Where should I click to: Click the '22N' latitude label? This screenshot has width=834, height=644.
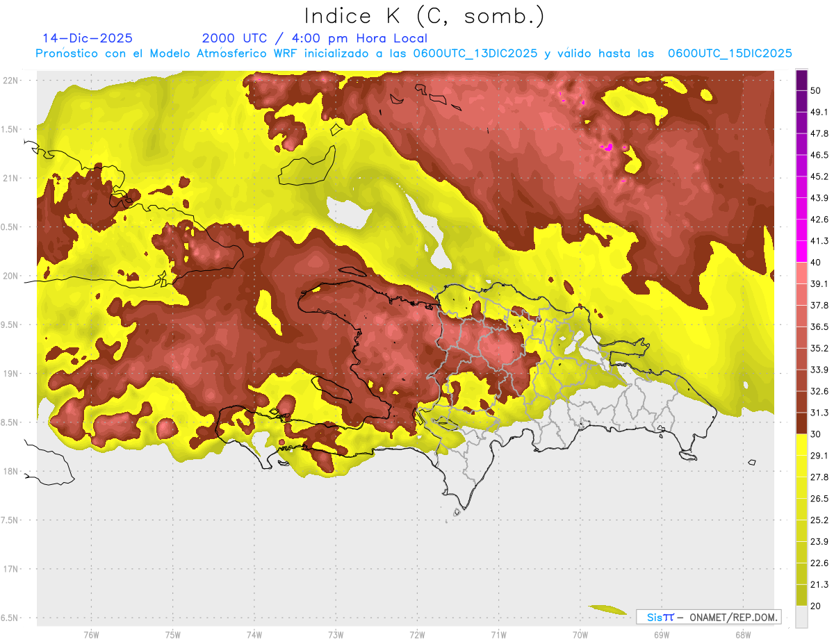click(10, 80)
